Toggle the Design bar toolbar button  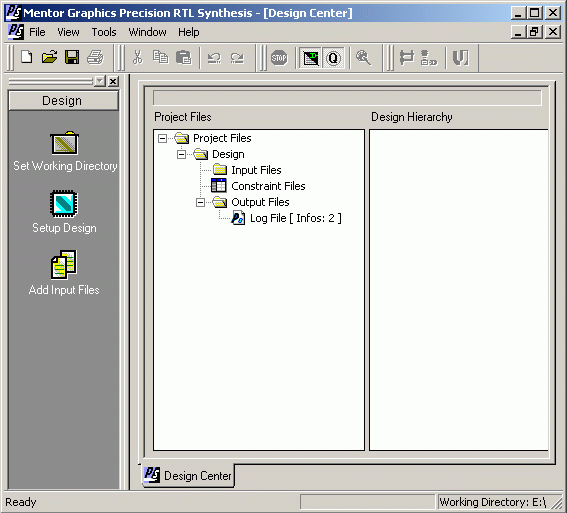[311, 58]
